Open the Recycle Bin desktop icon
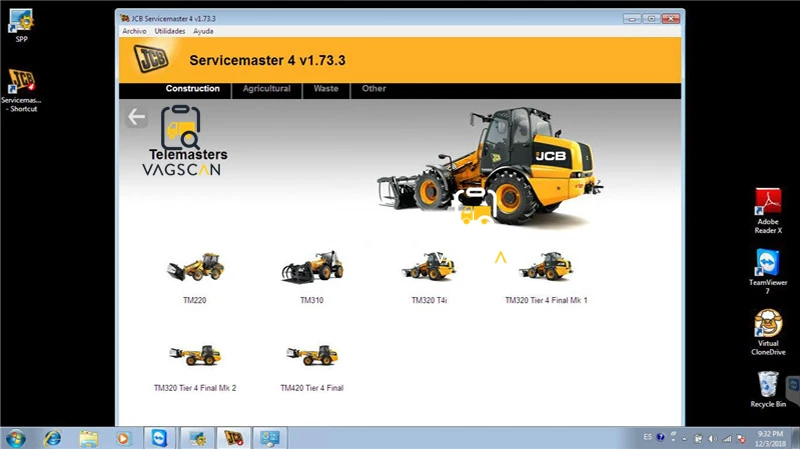Image resolution: width=800 pixels, height=449 pixels. (768, 389)
